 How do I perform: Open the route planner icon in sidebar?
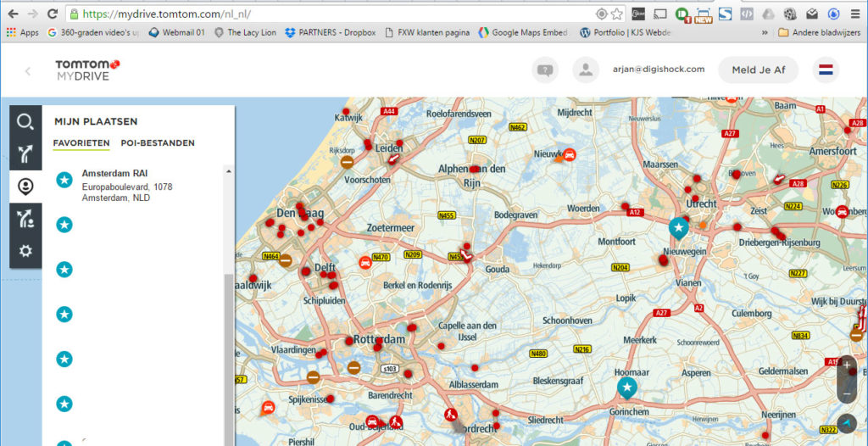(25, 154)
